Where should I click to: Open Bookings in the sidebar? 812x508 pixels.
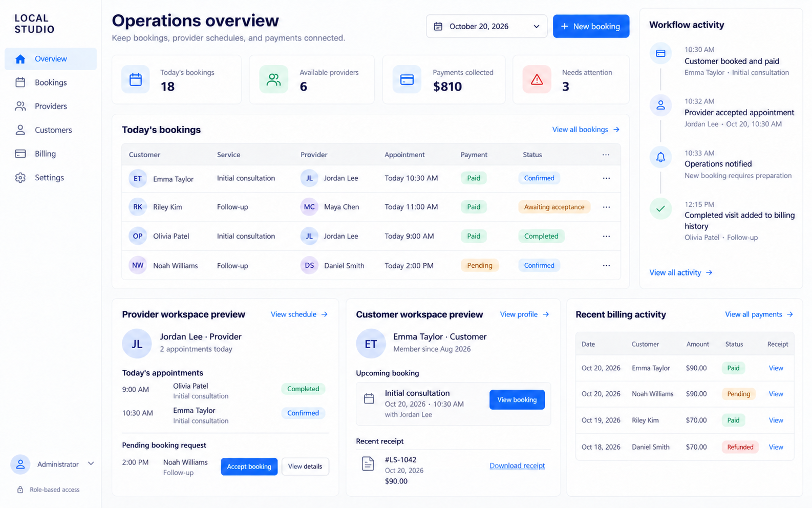51,82
